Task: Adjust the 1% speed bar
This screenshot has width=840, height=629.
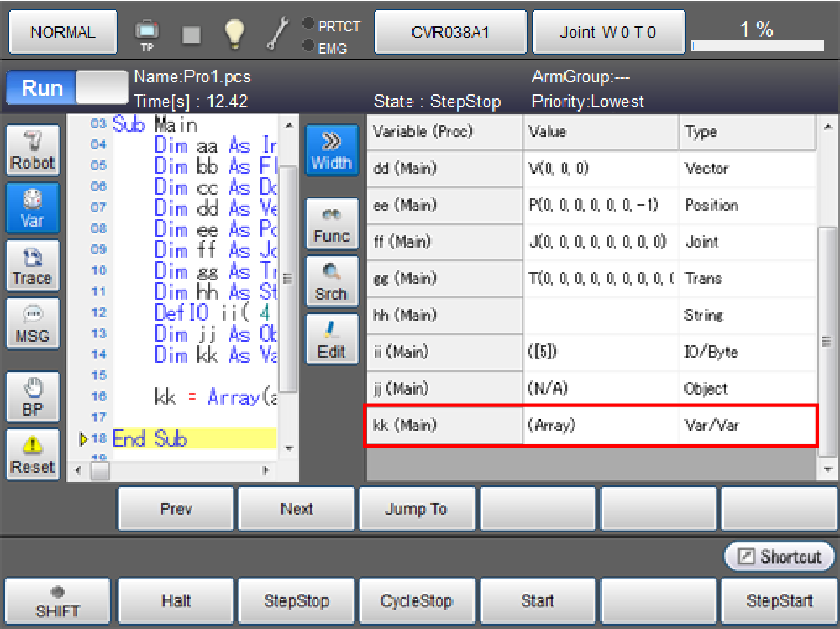Action: [x=756, y=34]
